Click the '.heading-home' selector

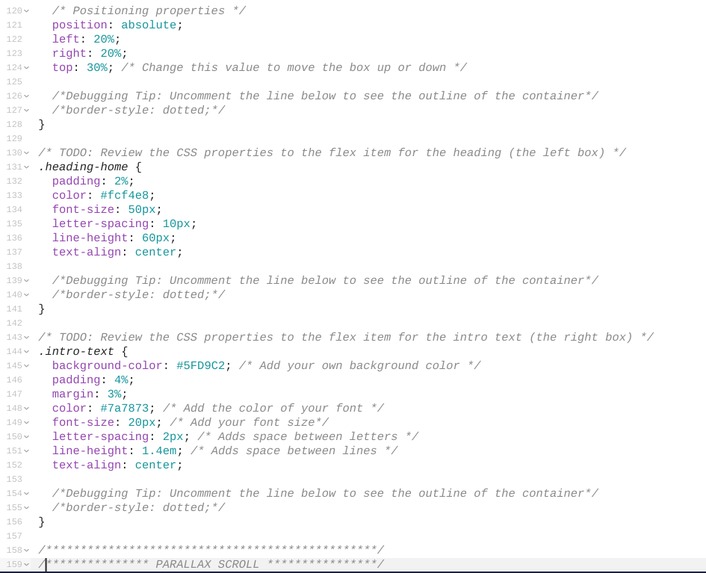coord(83,167)
